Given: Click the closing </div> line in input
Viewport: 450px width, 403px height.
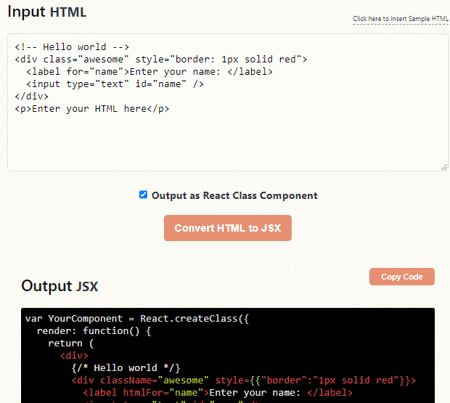Looking at the screenshot, I should 32,96.
